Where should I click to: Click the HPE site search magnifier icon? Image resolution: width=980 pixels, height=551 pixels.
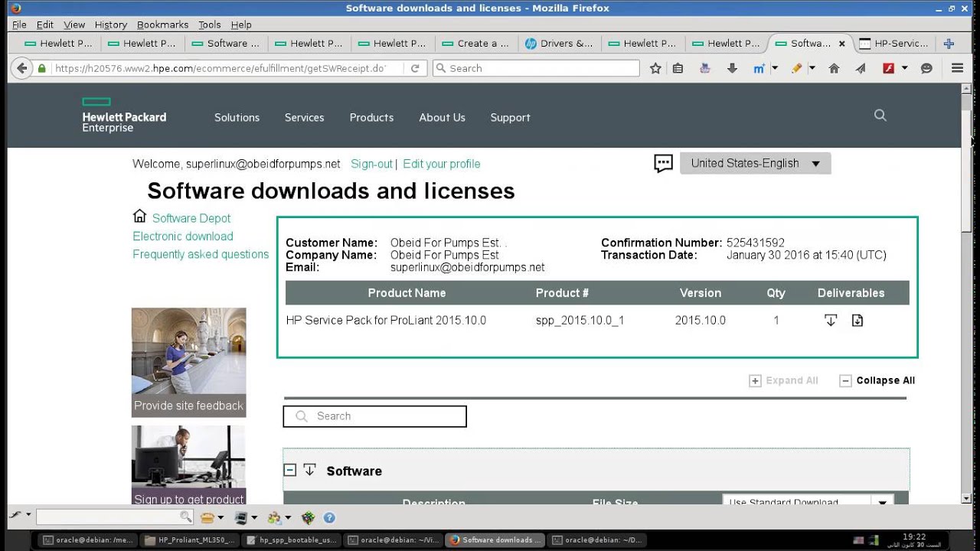coord(880,116)
